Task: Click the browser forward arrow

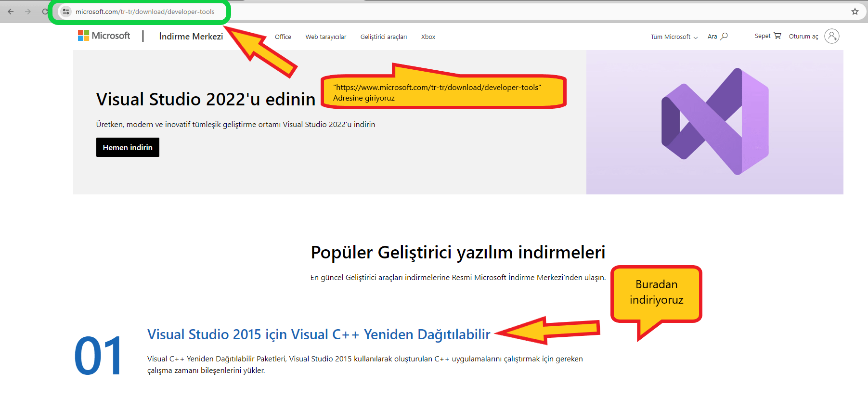Action: tap(28, 12)
